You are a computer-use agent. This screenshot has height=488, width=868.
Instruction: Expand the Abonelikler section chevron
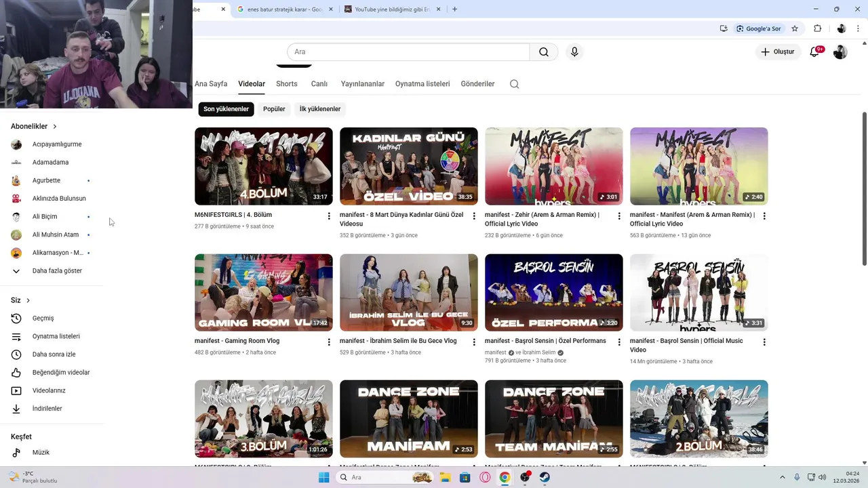pos(55,127)
